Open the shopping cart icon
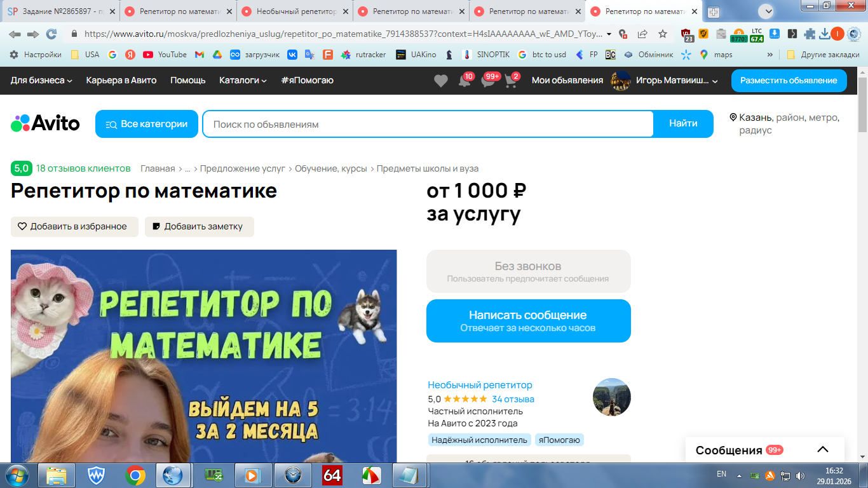 pos(510,81)
